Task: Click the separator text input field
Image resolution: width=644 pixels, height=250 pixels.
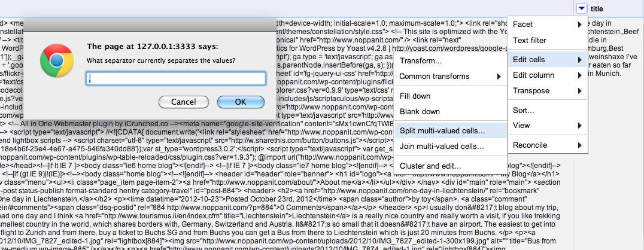Action: pyautogui.click(x=176, y=79)
